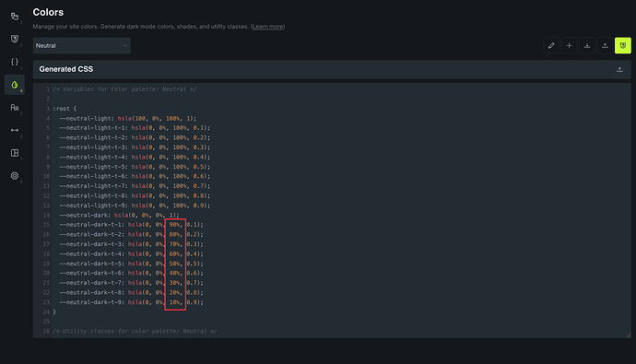
Task: Click the '--neutral-dark:' line 14
Action: (x=119, y=215)
